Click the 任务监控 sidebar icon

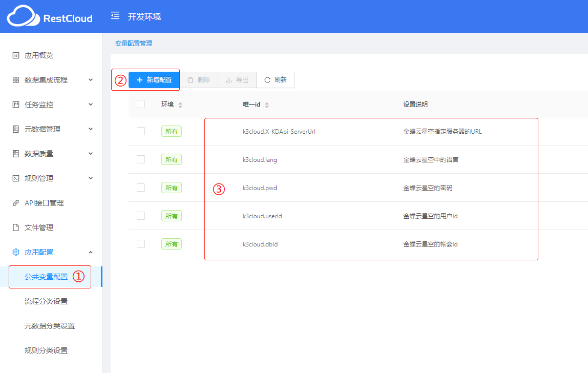(16, 105)
